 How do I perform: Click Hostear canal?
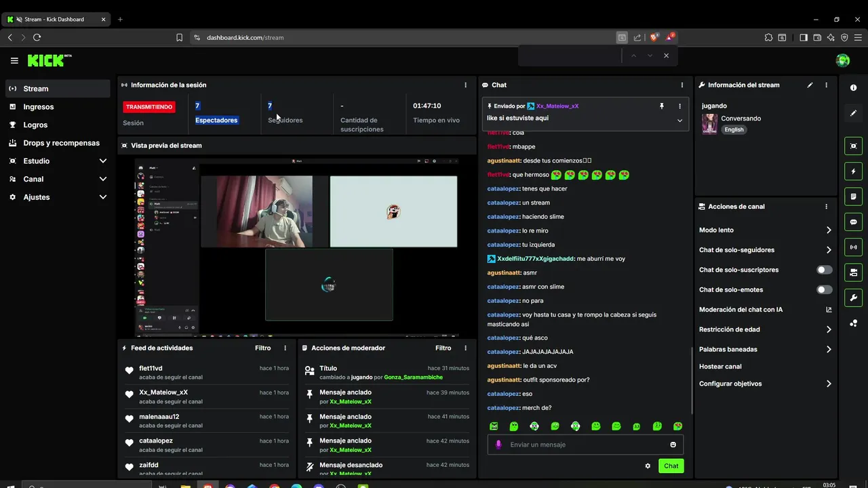(720, 367)
